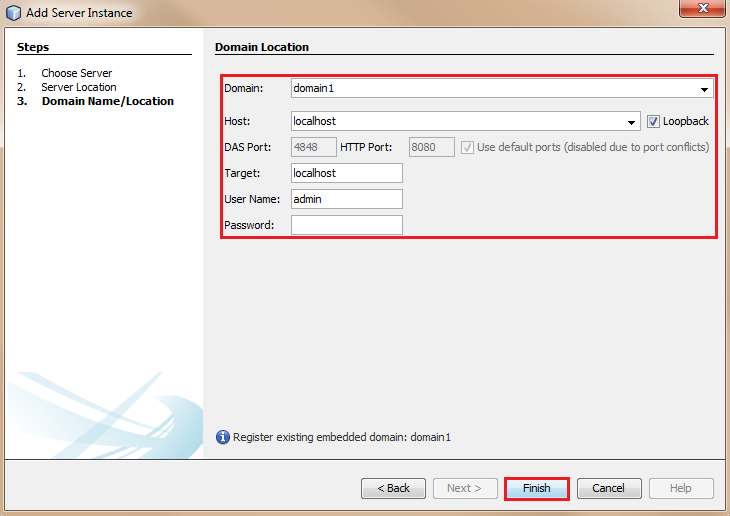
Task: Select step 'Server Location' in Steps list
Action: [x=79, y=87]
